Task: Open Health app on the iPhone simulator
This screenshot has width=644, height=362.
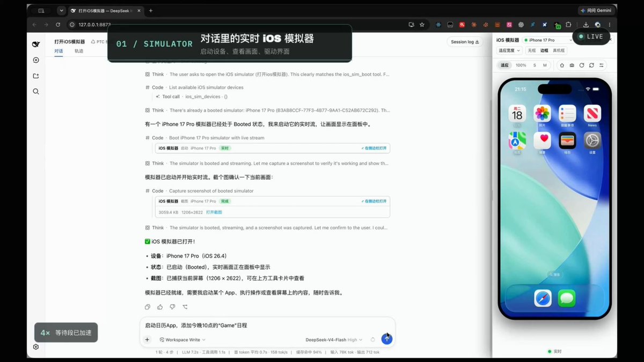Action: 542,141
